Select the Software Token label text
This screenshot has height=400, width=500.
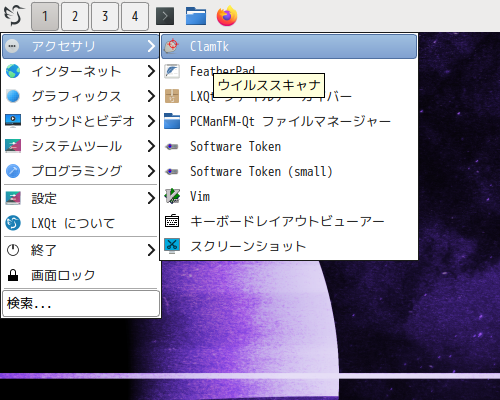(235, 146)
